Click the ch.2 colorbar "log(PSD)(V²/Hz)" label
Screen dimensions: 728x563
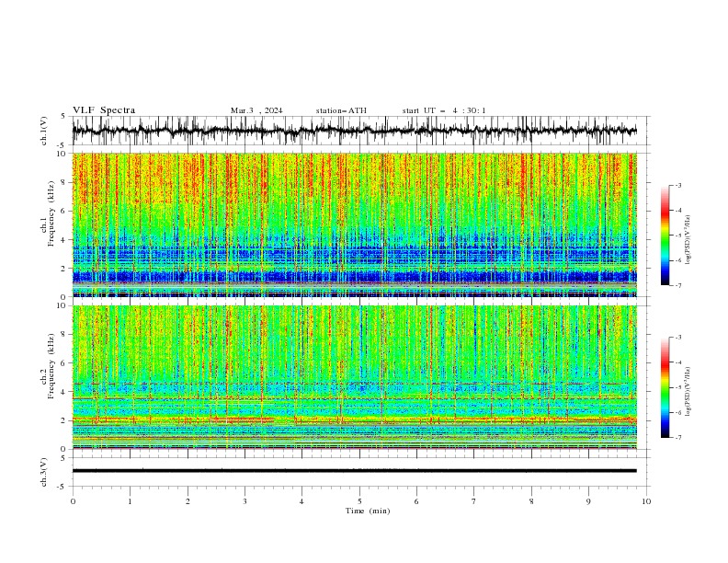pyautogui.click(x=688, y=390)
